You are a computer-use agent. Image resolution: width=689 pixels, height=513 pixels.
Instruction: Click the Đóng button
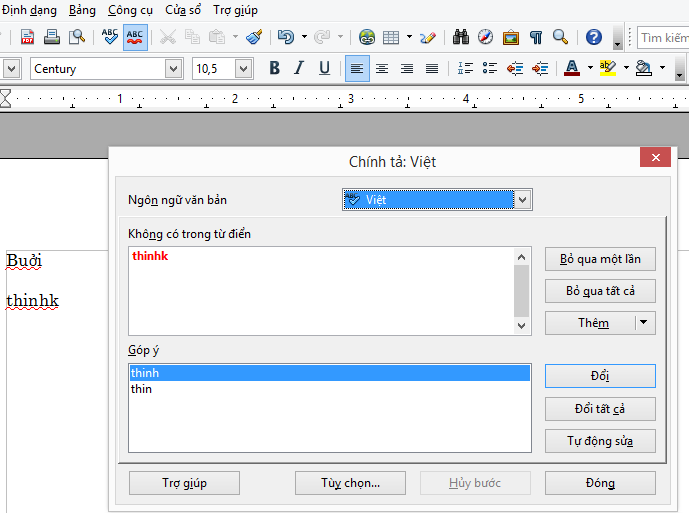[x=600, y=483]
